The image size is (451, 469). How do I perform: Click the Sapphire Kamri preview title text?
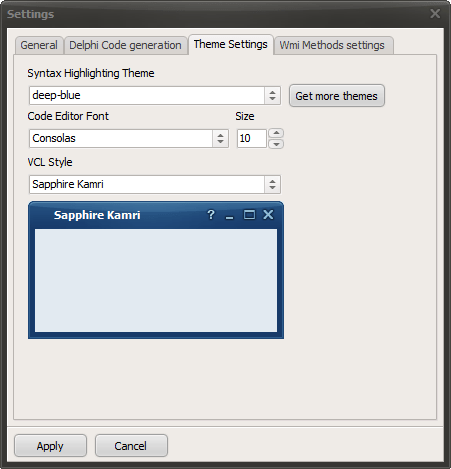pyautogui.click(x=97, y=215)
